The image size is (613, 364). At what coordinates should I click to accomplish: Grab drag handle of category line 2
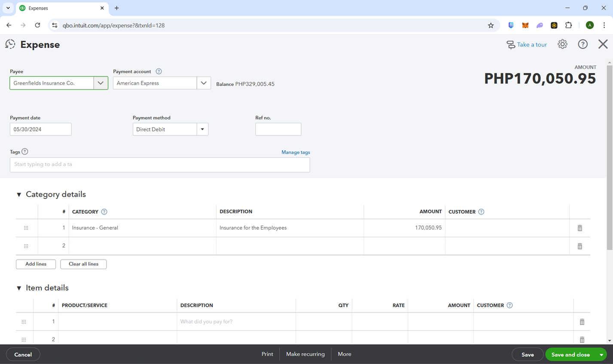pyautogui.click(x=26, y=246)
